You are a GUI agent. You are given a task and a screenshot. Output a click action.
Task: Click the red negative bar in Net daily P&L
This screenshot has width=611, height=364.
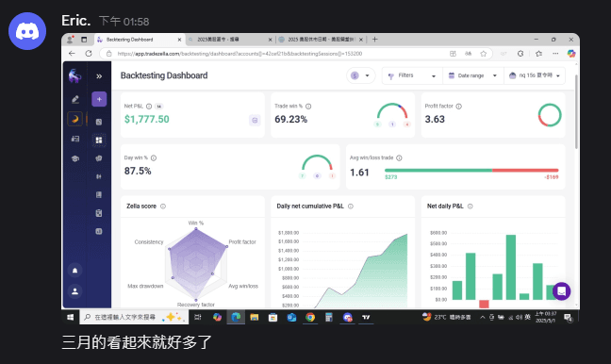pyautogui.click(x=484, y=304)
